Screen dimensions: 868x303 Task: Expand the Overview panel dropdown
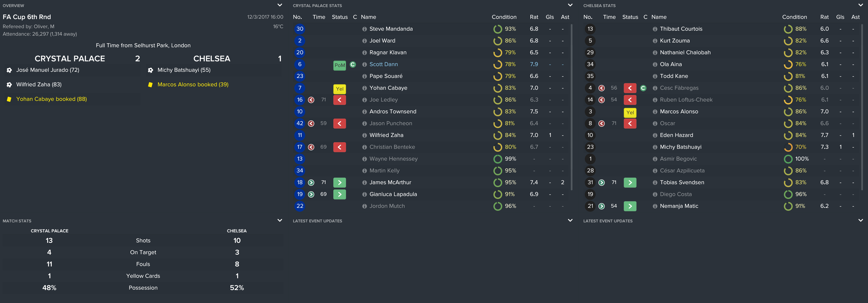point(279,5)
